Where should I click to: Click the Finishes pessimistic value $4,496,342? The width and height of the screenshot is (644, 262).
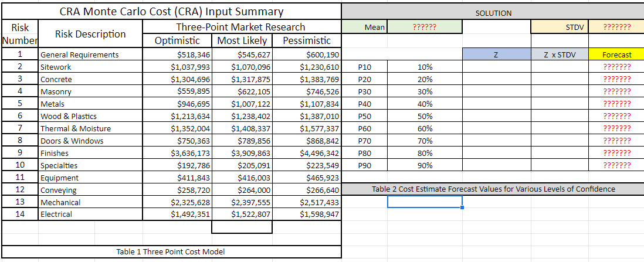[x=307, y=153]
